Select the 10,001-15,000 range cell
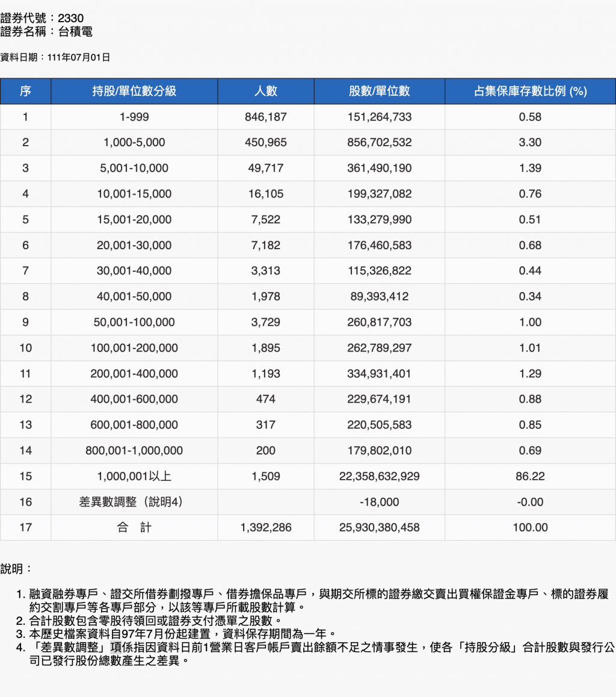The height and width of the screenshot is (697, 616). tap(134, 194)
